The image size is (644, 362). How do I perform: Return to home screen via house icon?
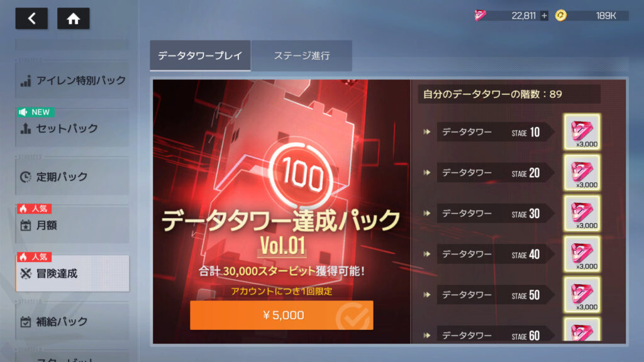point(73,18)
